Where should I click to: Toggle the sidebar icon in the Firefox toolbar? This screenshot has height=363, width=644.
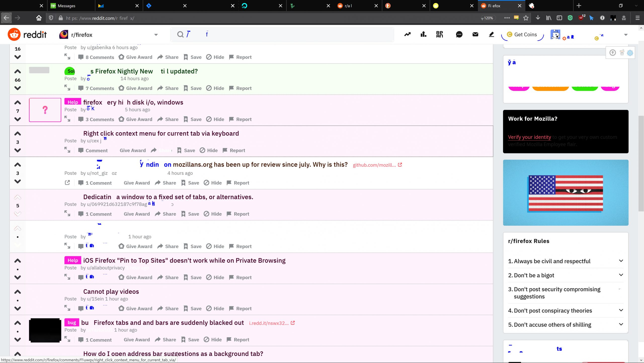coord(559,18)
